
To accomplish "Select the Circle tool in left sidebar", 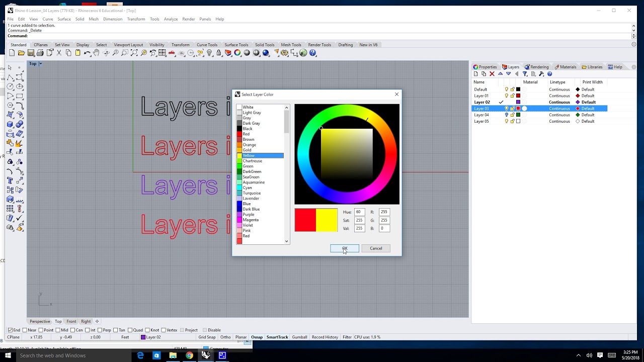I will click(10, 86).
